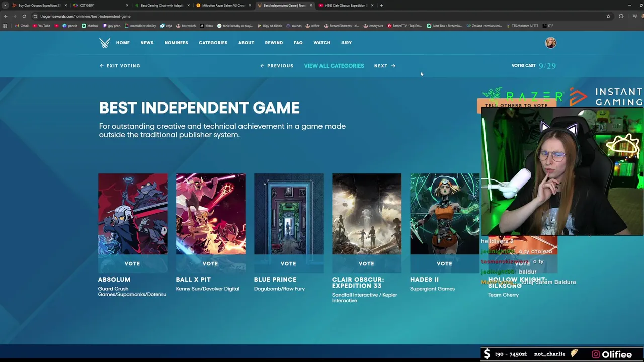Open the JURY menu item
Screen dimensions: 644x362
tap(346, 43)
